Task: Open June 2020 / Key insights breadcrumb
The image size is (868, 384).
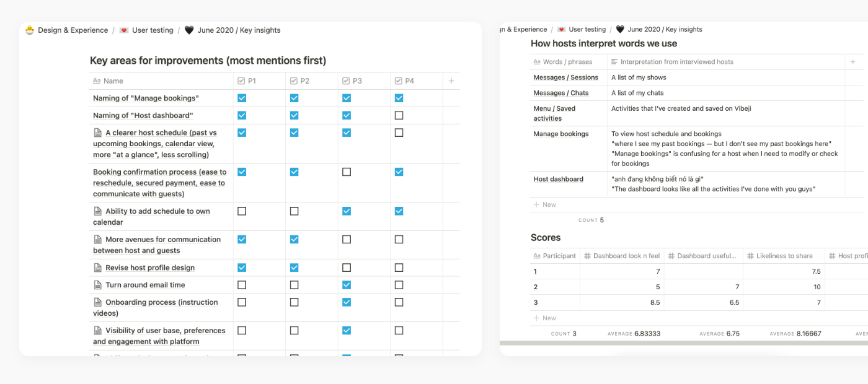Action: coord(239,30)
